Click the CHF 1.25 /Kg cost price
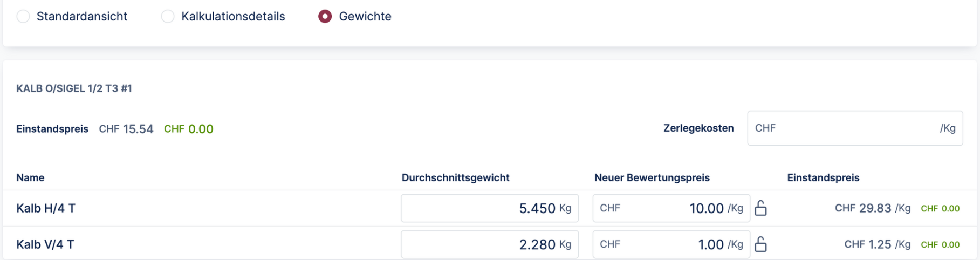This screenshot has height=260, width=980. coord(877,244)
